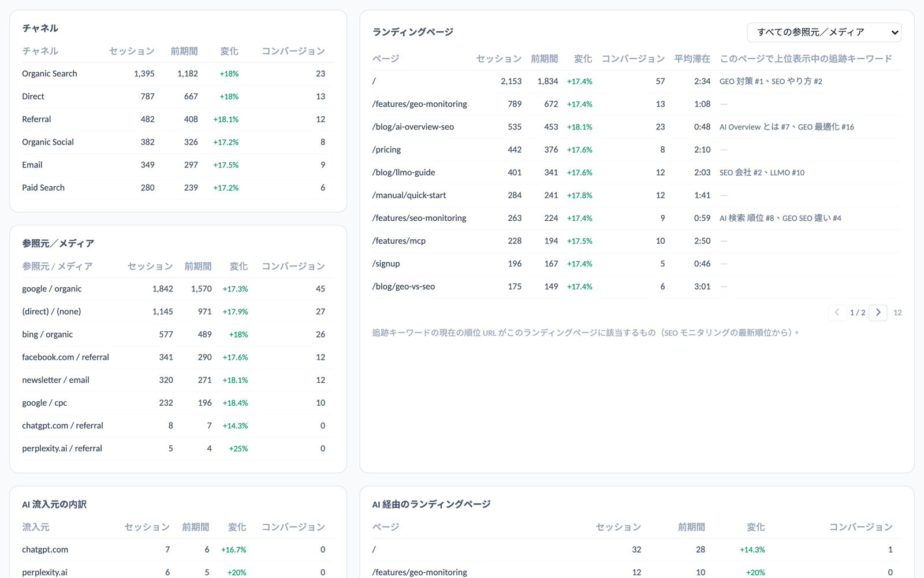Click 前期間 header in AI landing pages table
The height and width of the screenshot is (578, 924).
click(691, 527)
